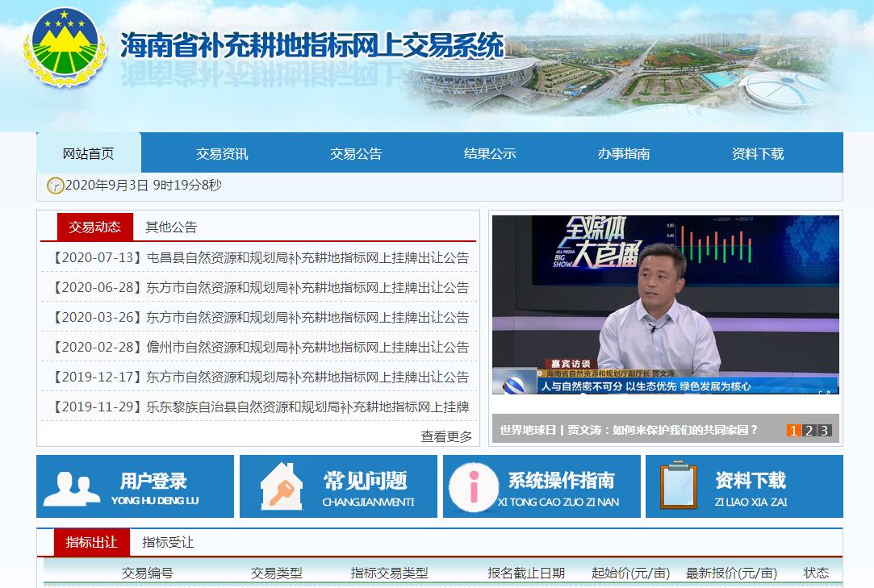Click 查看更多 to view more announcements

[x=446, y=436]
